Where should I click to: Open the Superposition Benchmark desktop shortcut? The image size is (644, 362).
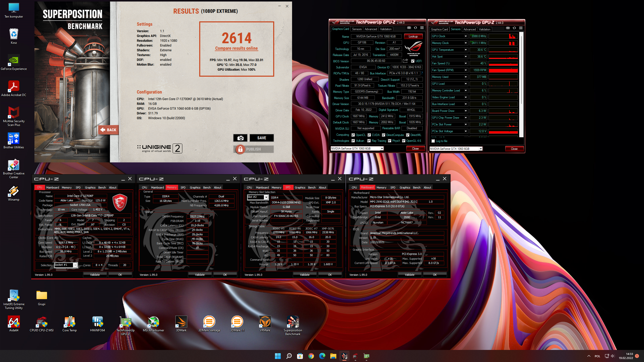pos(293,326)
